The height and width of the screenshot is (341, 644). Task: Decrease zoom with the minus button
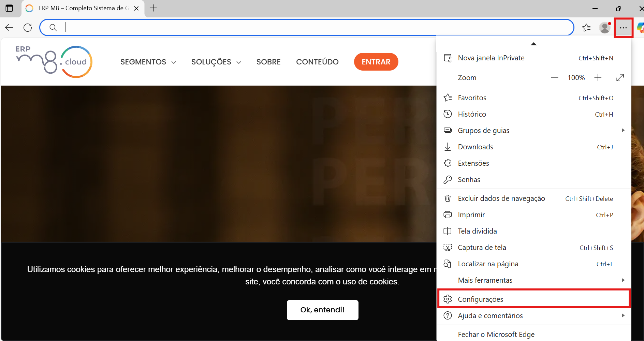click(x=555, y=78)
